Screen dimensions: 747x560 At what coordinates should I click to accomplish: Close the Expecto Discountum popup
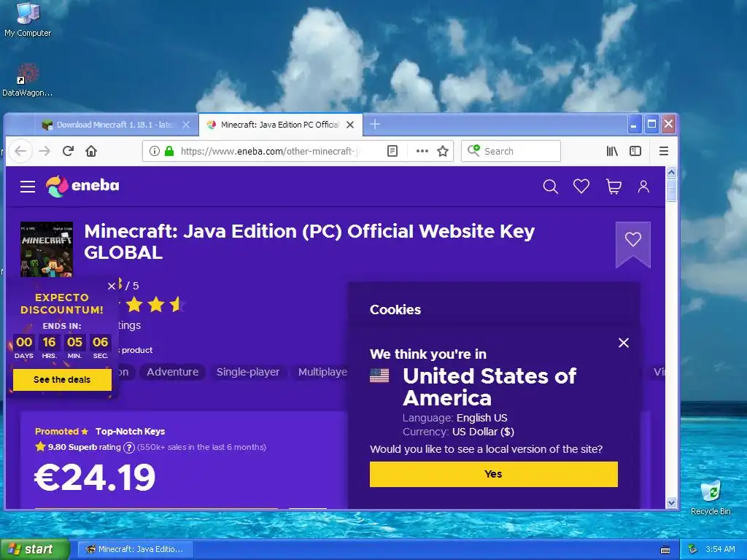point(112,286)
